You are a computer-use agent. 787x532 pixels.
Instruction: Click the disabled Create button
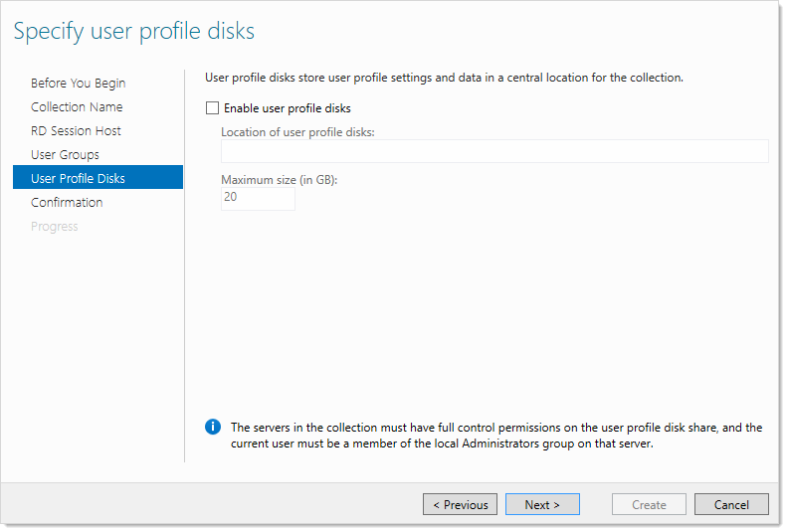point(649,504)
